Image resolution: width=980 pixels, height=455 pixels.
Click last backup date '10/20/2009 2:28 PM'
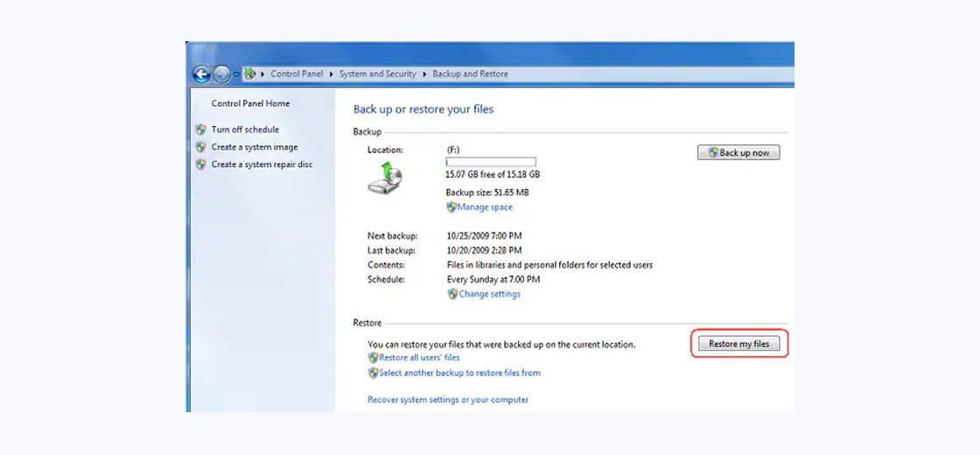tap(485, 250)
